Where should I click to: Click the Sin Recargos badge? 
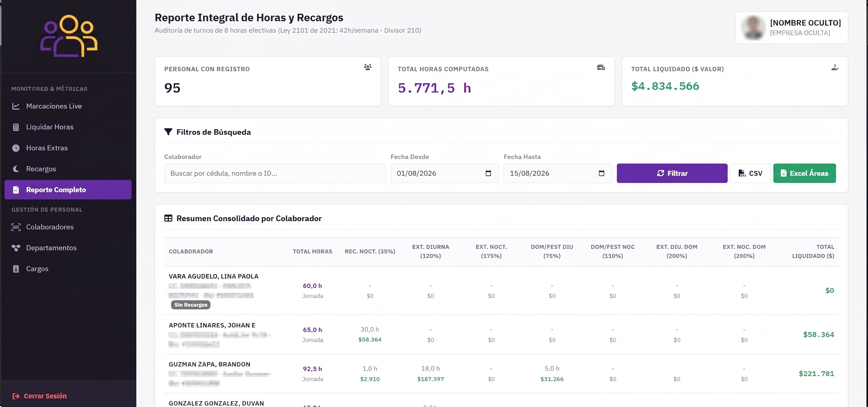click(191, 305)
